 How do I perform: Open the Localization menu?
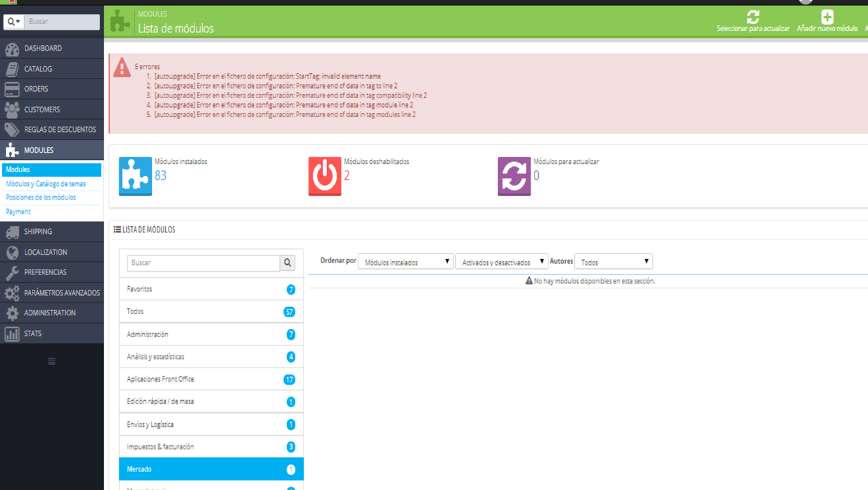52,252
